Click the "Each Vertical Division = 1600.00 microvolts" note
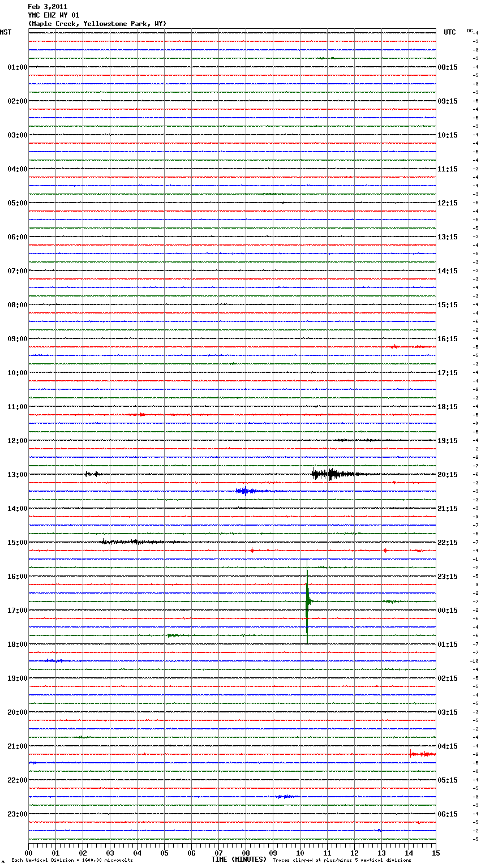Image resolution: width=481 pixels, height=868 pixels. pos(72,861)
